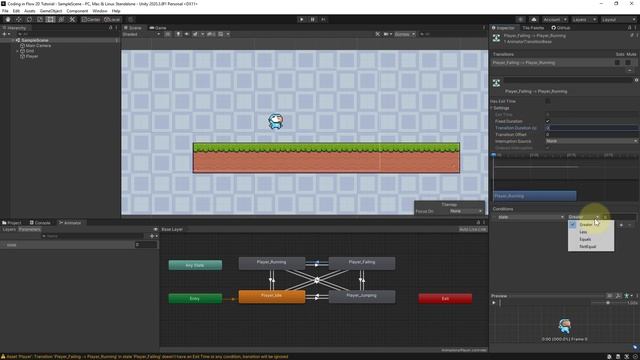Click the Pause button
Screen dimensions: 640x360
313,20
